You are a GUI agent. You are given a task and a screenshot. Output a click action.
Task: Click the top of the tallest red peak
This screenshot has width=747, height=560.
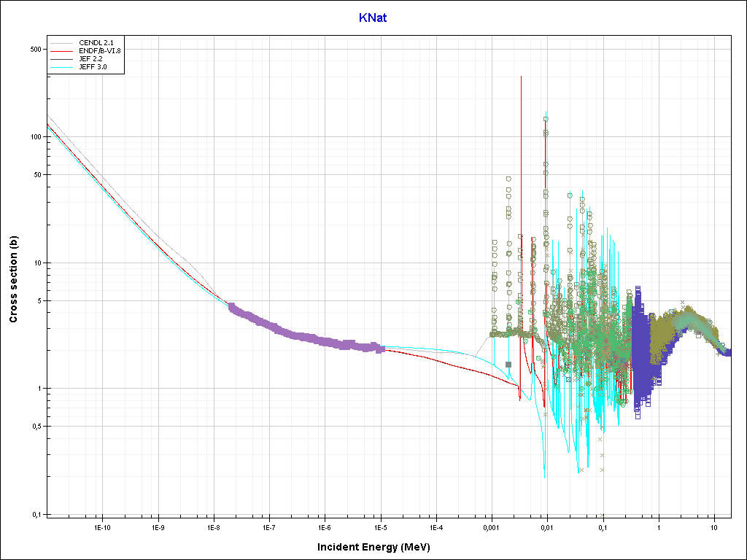521,77
